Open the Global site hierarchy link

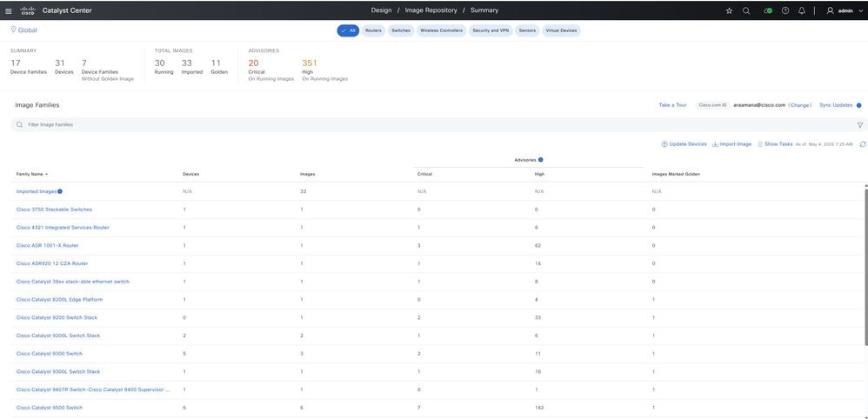click(x=28, y=30)
